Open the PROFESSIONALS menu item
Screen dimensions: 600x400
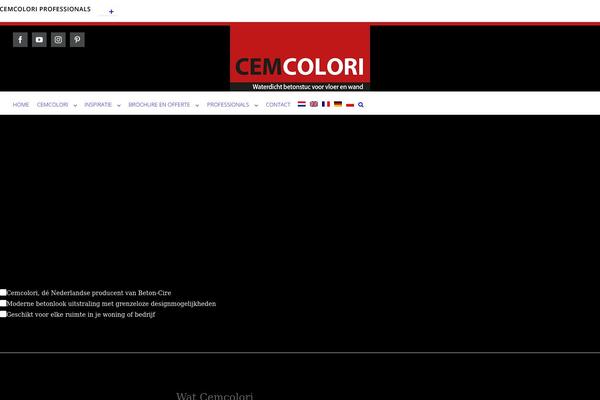[x=228, y=104]
